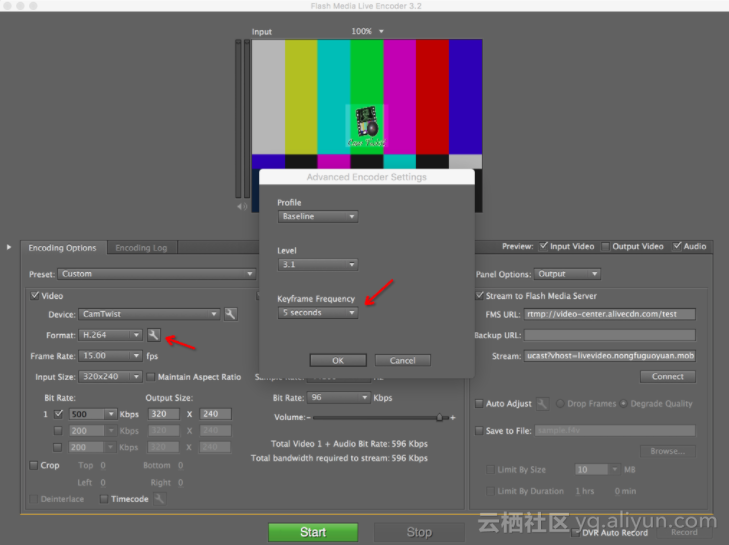
Task: Open the Input Size 320x240 dropdown
Action: [110, 376]
